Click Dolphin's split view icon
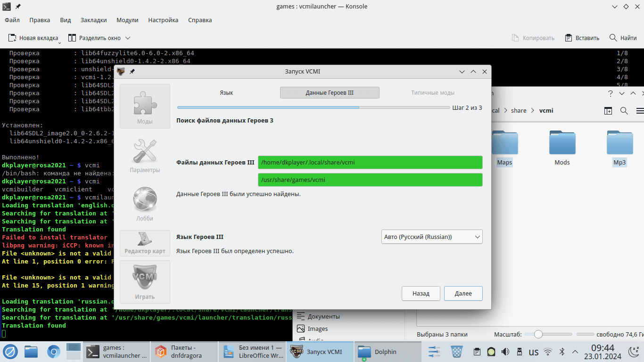 [x=608, y=111]
